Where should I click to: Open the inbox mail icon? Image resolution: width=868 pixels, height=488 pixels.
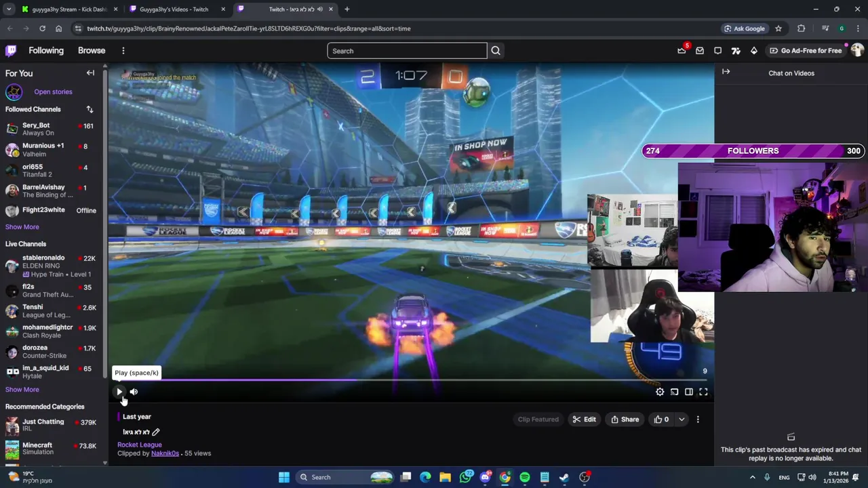700,51
